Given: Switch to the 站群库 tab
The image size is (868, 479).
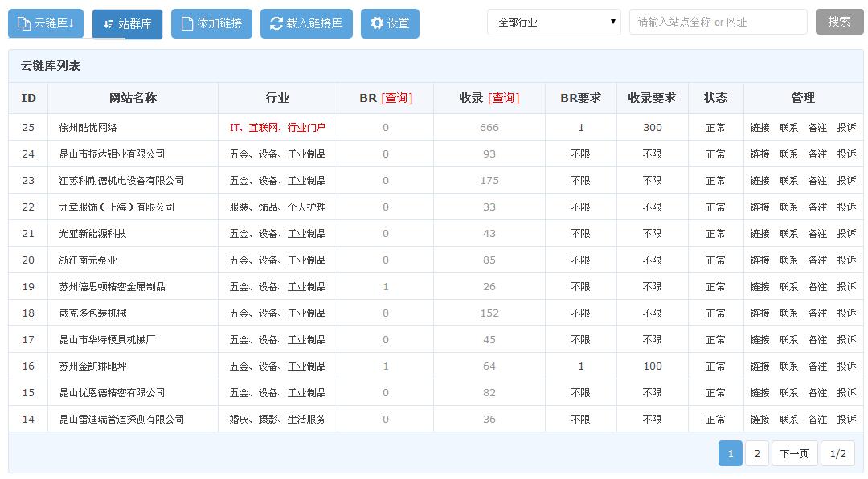Looking at the screenshot, I should pos(127,24).
